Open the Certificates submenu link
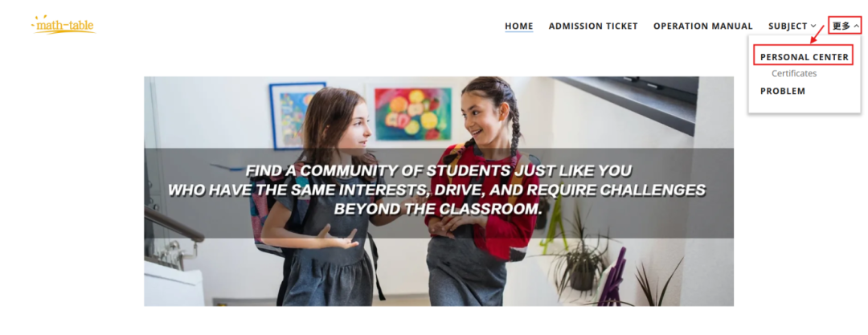This screenshot has width=868, height=335. 794,73
